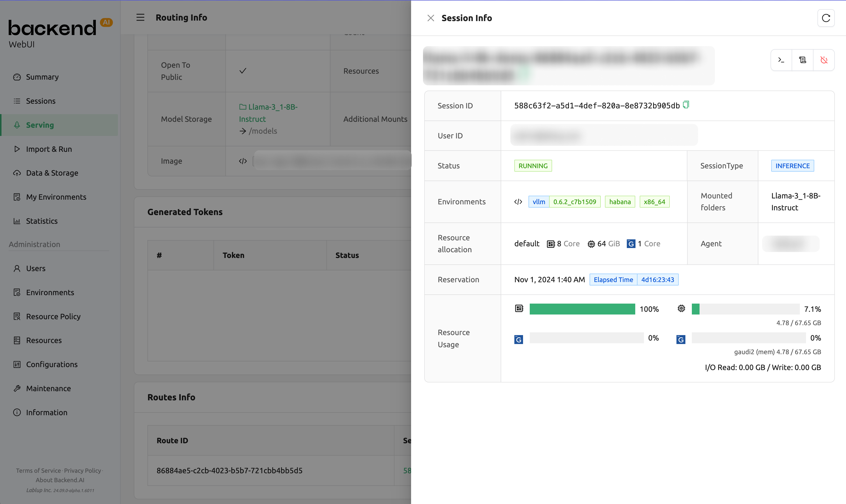
Task: Click the INFERENCE session type tag
Action: pyautogui.click(x=792, y=166)
